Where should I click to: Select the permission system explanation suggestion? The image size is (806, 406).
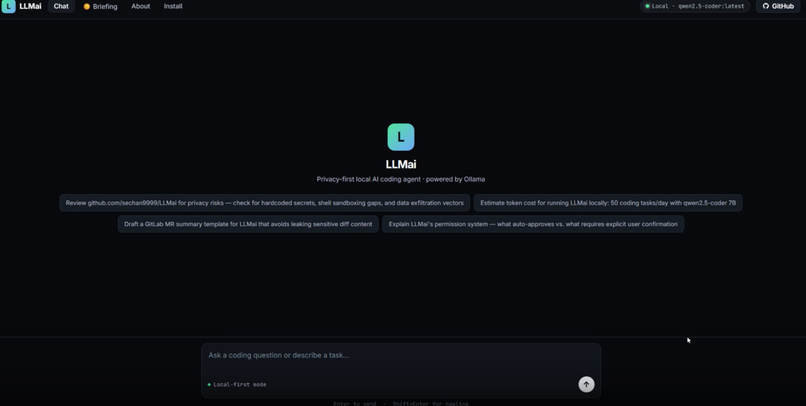[533, 224]
